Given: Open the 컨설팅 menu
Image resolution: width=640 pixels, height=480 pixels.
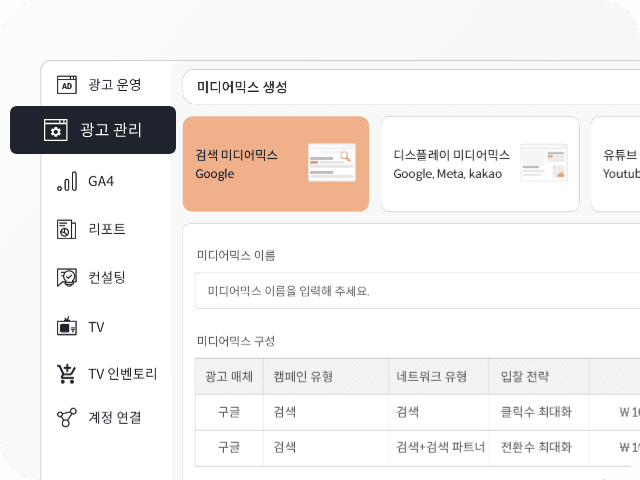Looking at the screenshot, I should pos(107,278).
